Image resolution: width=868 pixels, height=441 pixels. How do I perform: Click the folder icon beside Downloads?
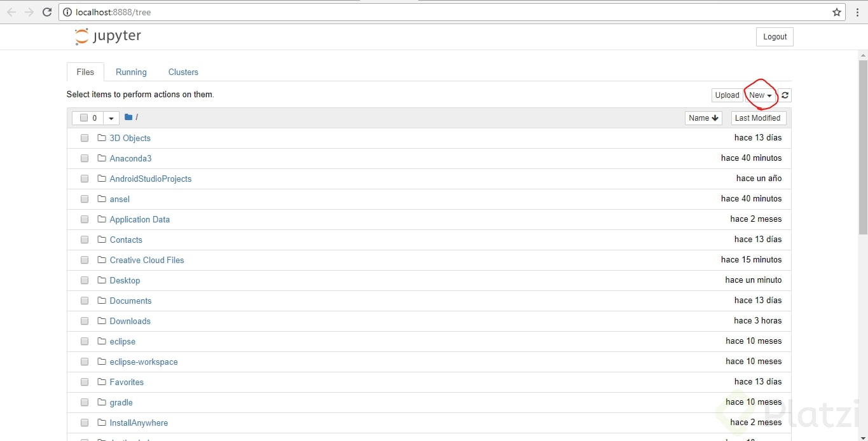coord(102,321)
